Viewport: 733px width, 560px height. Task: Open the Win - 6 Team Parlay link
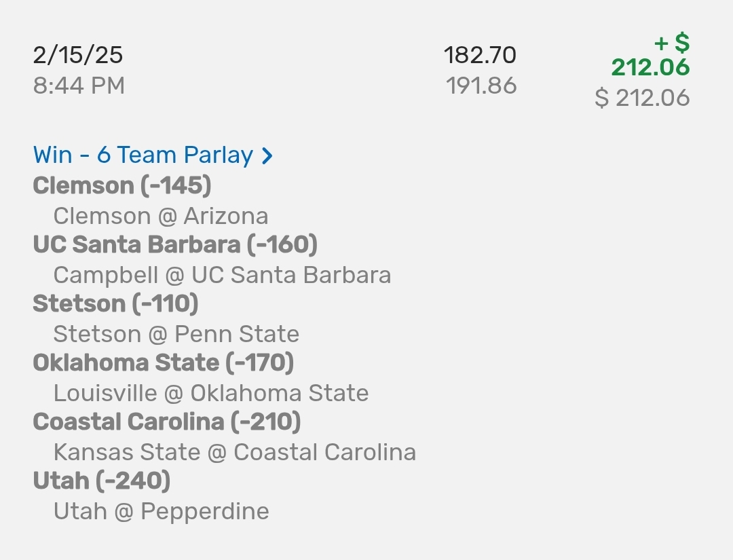[x=143, y=155]
